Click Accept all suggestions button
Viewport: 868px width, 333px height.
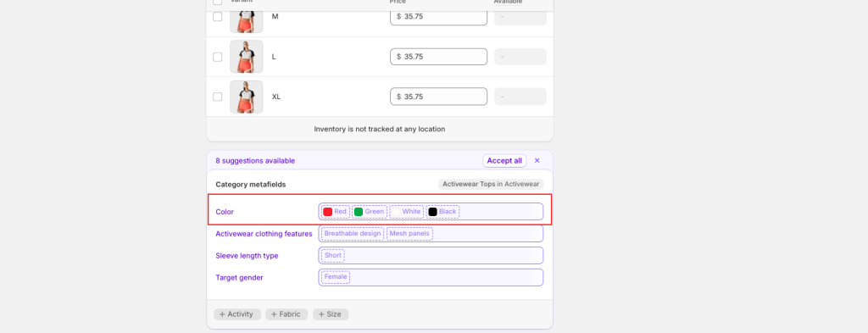pyautogui.click(x=504, y=161)
